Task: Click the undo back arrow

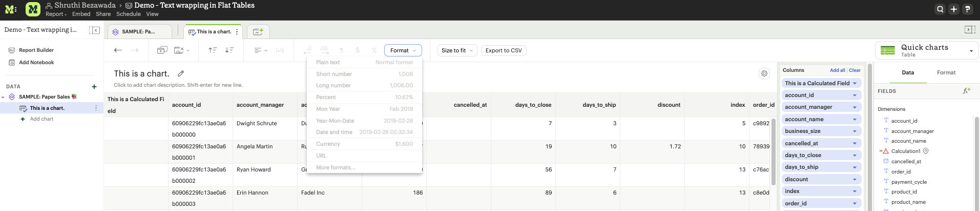Action: (x=118, y=50)
